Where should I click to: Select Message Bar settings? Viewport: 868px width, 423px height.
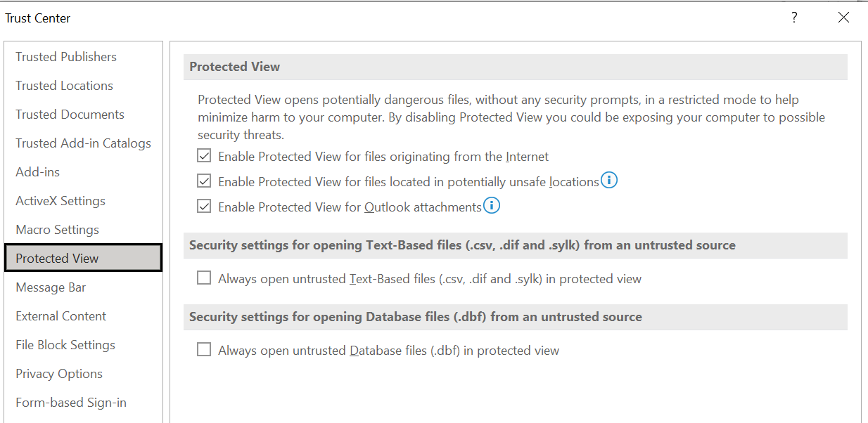coord(50,287)
